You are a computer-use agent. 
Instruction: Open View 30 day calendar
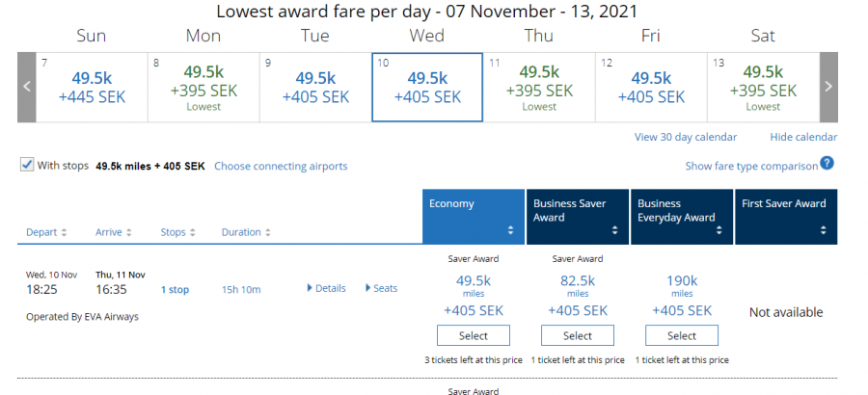coord(685,137)
